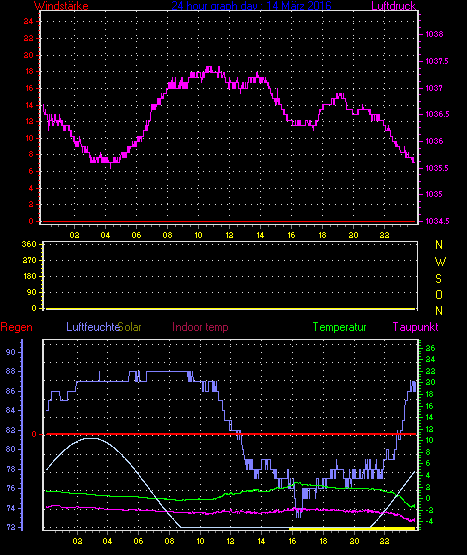Viewport: 467px width, 555px height.
Task: Click the S compass direction letter
Action: [x=438, y=279]
